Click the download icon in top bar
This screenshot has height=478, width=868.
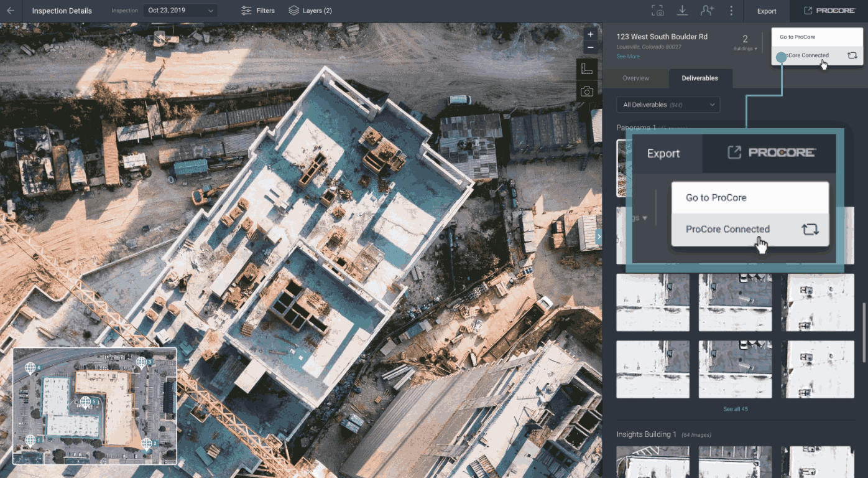[682, 11]
